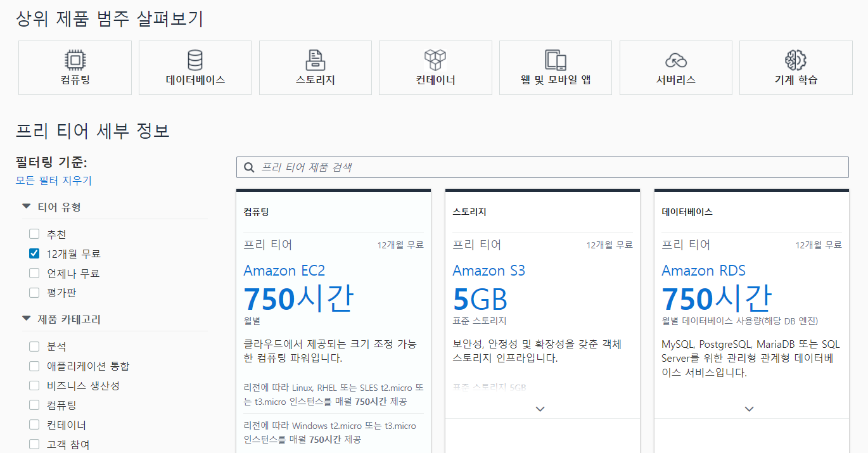Click the RDS card 750시간 value
Screen dimensions: 868x453
(717, 298)
